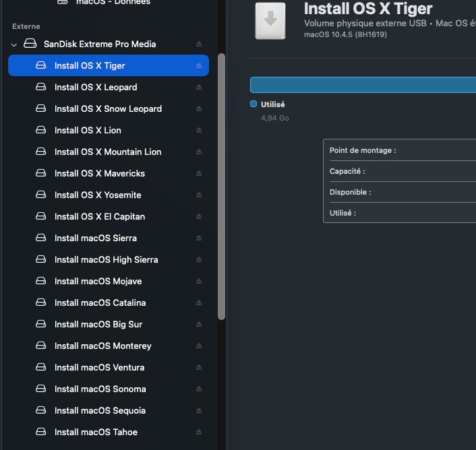Eject the Install macOS Ventura volume
Screen dimensions: 476x450
click(x=199, y=368)
